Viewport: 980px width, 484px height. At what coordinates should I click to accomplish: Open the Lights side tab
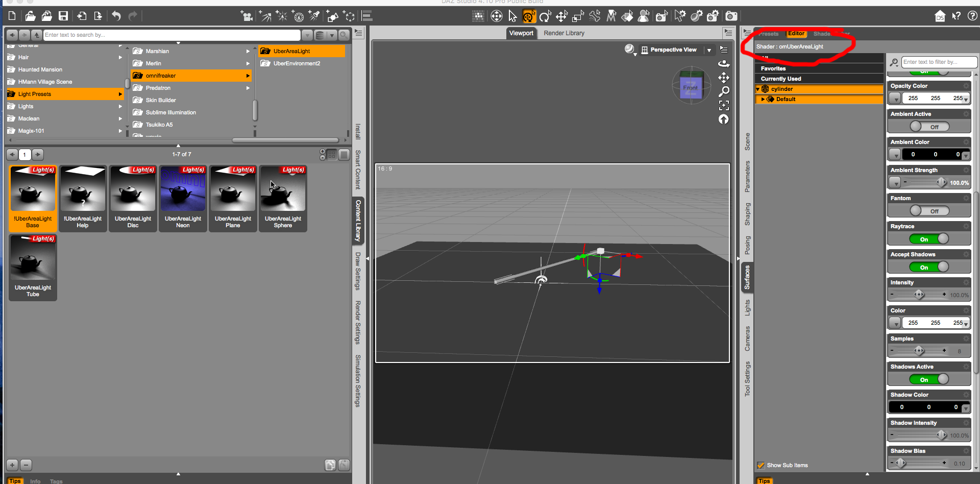coord(747,307)
